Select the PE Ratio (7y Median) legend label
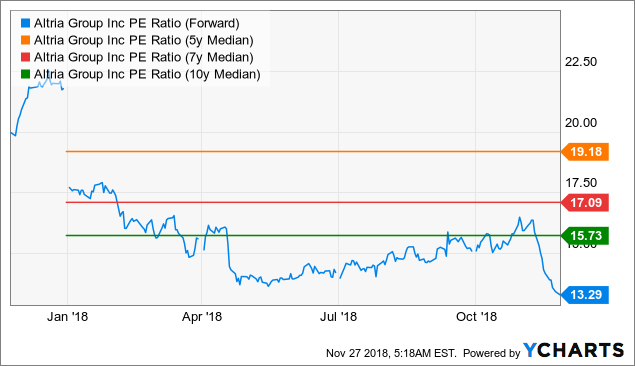This screenshot has width=635, height=366. coord(143,57)
